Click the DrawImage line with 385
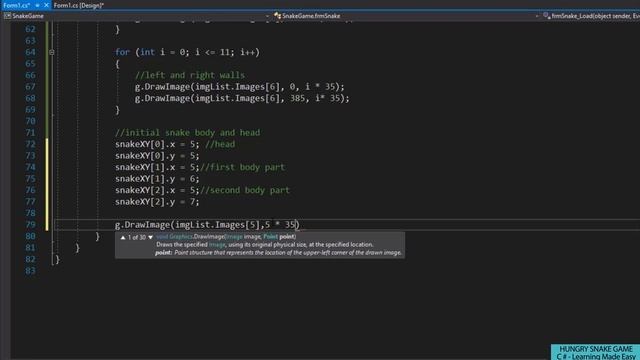640x360 pixels. (x=242, y=98)
